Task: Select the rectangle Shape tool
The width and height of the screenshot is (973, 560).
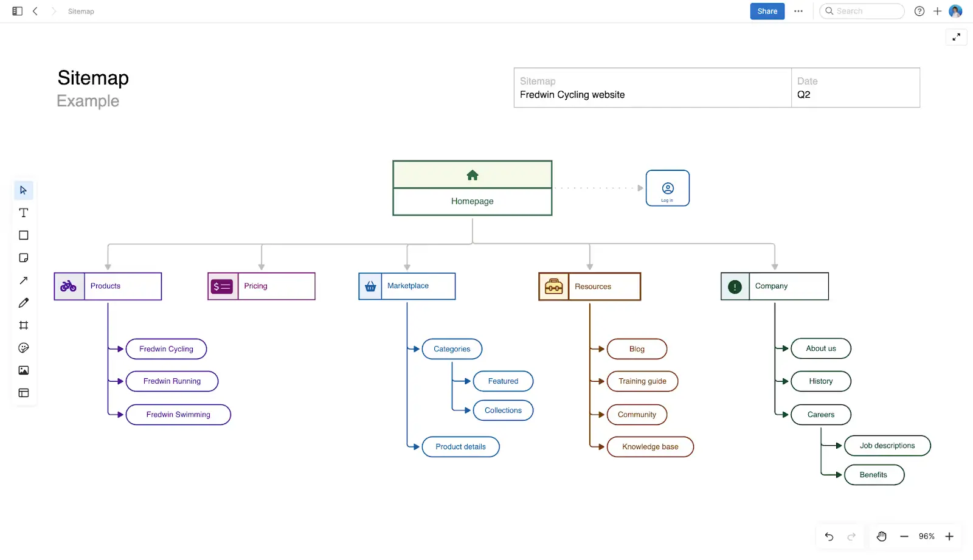Action: click(x=24, y=235)
